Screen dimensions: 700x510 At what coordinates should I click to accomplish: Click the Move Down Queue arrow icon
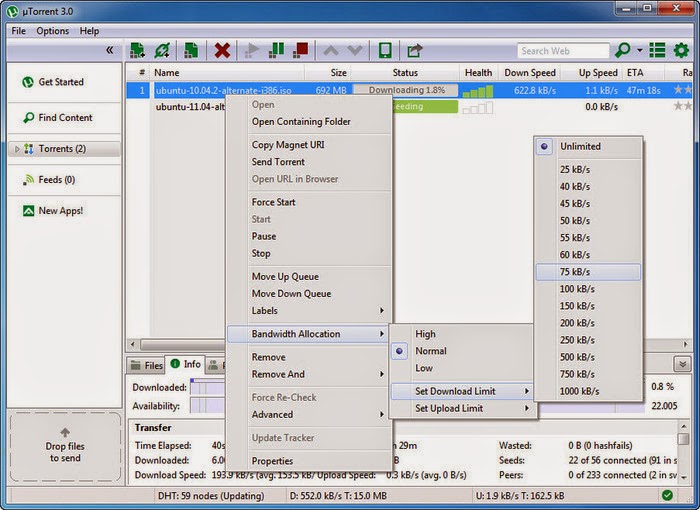coord(355,50)
